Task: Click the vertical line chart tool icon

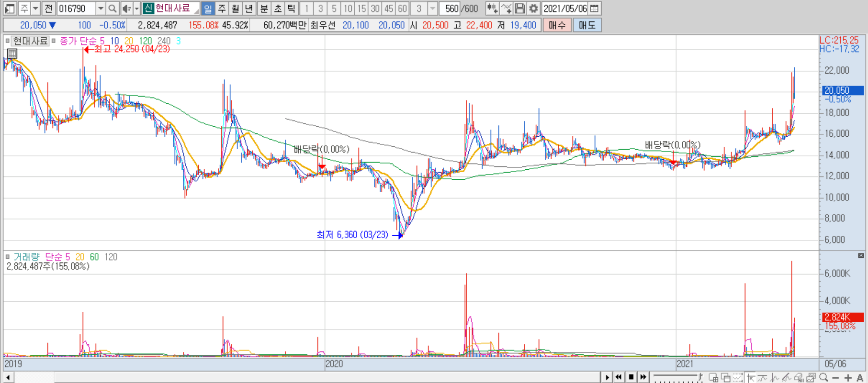Action: pyautogui.click(x=775, y=377)
